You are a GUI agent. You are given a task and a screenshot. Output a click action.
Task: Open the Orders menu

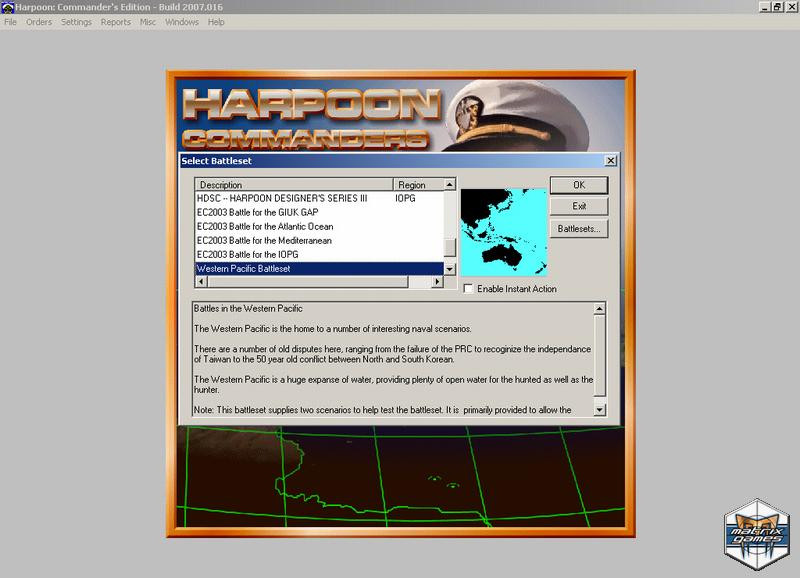39,22
